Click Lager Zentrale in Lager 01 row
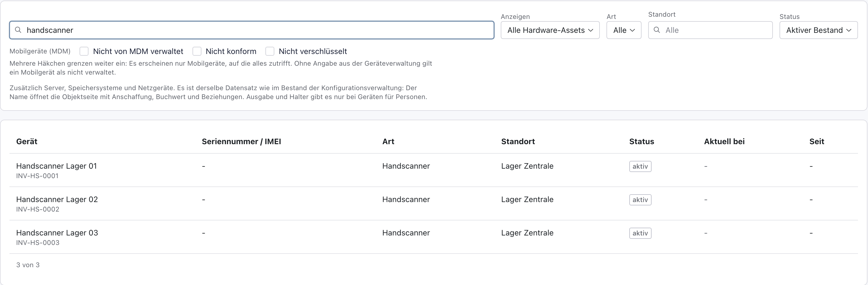The image size is (868, 285). coord(527,166)
